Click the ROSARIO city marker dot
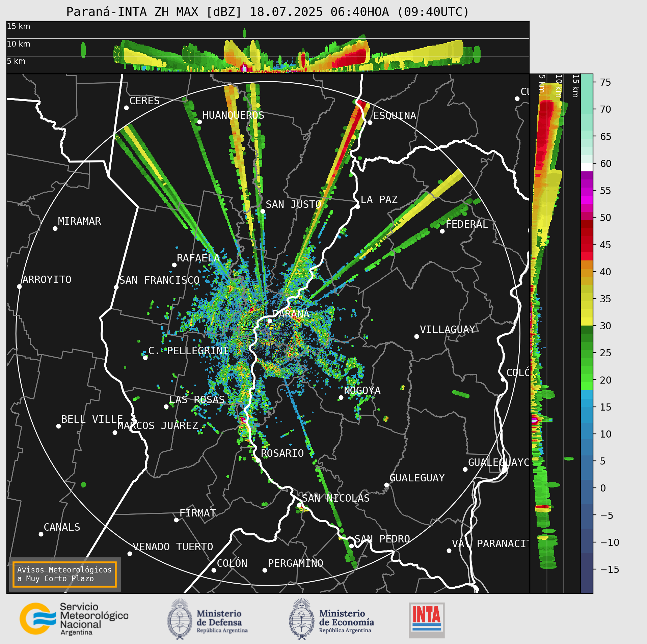Viewport: 647px width, 644px height. [x=258, y=460]
